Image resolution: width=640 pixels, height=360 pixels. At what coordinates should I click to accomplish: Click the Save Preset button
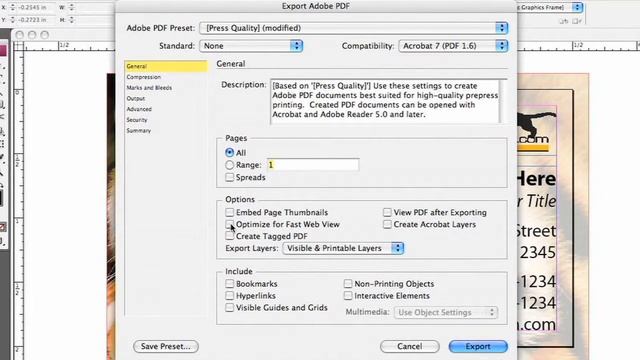point(166,347)
